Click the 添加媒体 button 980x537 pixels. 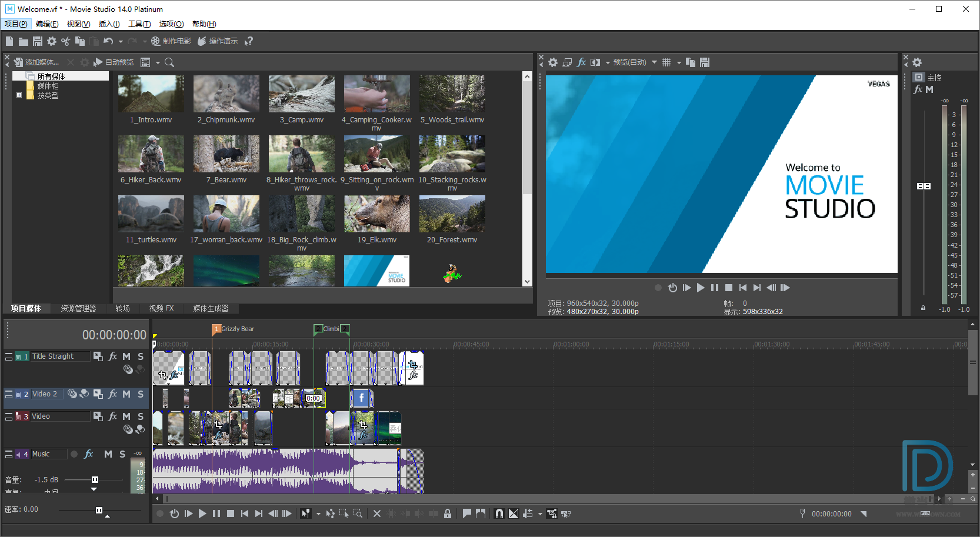pos(36,62)
